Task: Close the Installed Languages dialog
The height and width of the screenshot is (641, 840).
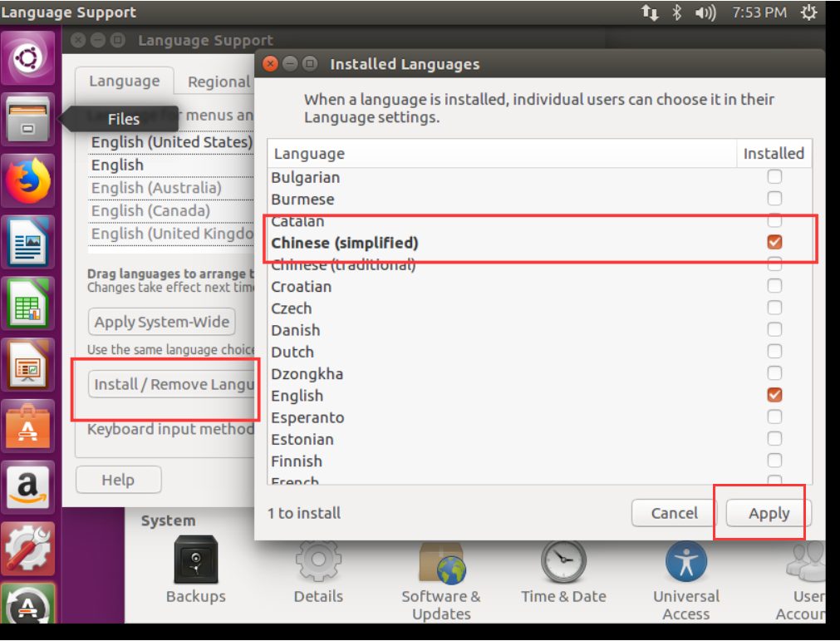Action: (x=271, y=64)
